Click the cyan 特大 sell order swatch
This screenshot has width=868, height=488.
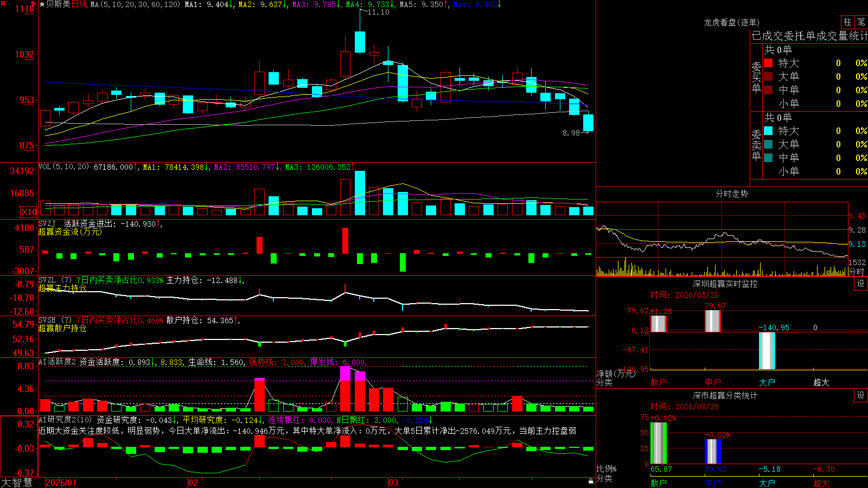(768, 131)
